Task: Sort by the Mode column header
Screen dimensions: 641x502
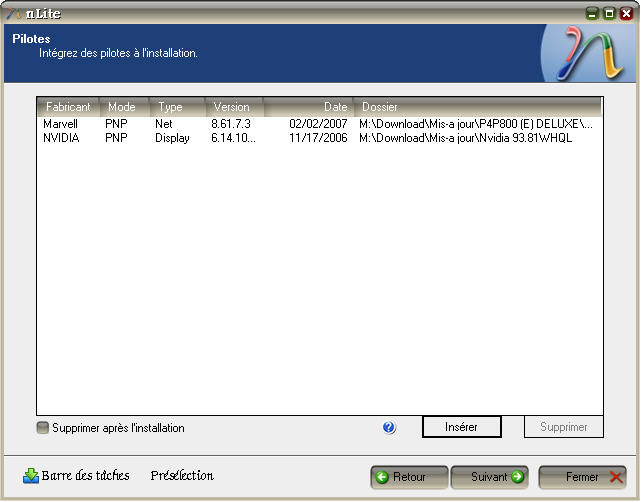Action: pos(124,107)
